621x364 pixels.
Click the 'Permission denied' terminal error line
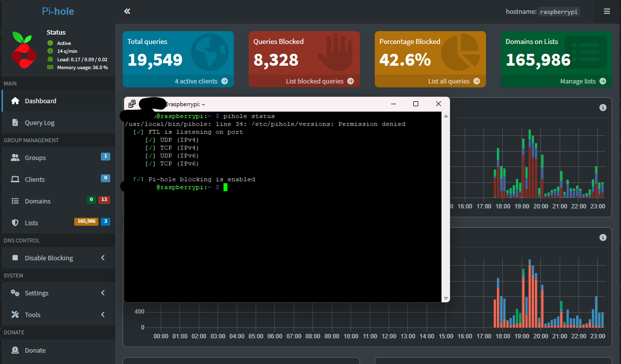point(265,124)
